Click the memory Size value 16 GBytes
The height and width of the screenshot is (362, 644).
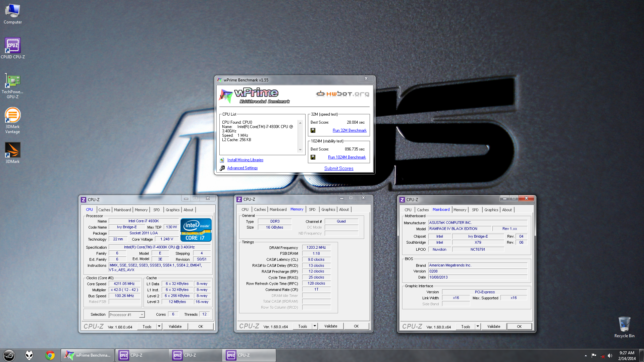coord(274,227)
